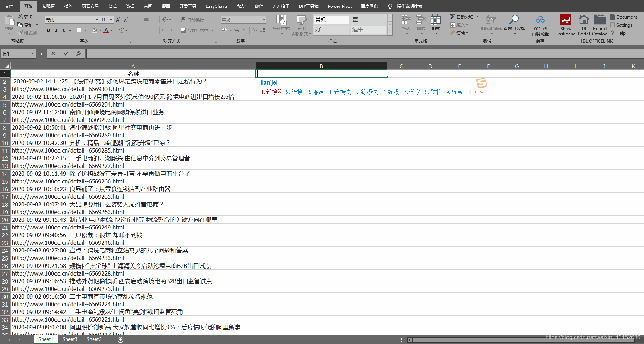Open the 数据 ribbon tab
Viewport: 644px width, 344px height.
pyautogui.click(x=130, y=6)
